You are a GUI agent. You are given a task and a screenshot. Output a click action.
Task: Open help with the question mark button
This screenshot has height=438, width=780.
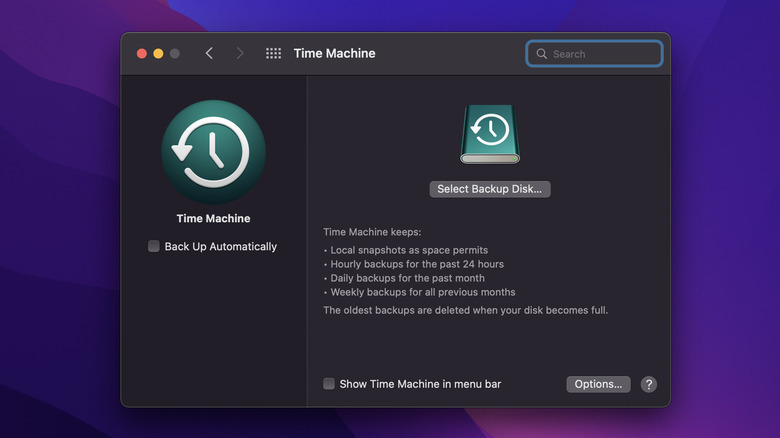coord(648,384)
